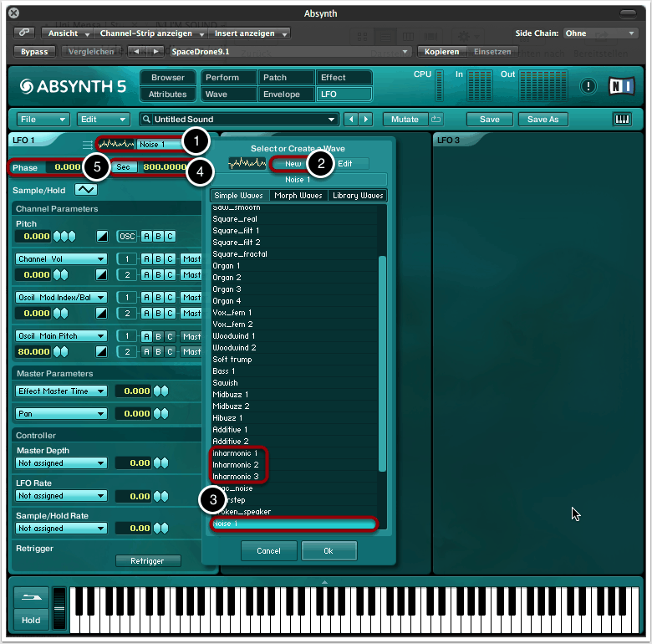Screen dimensions: 652x644
Task: Click the NI logo icon
Action: coord(621,86)
